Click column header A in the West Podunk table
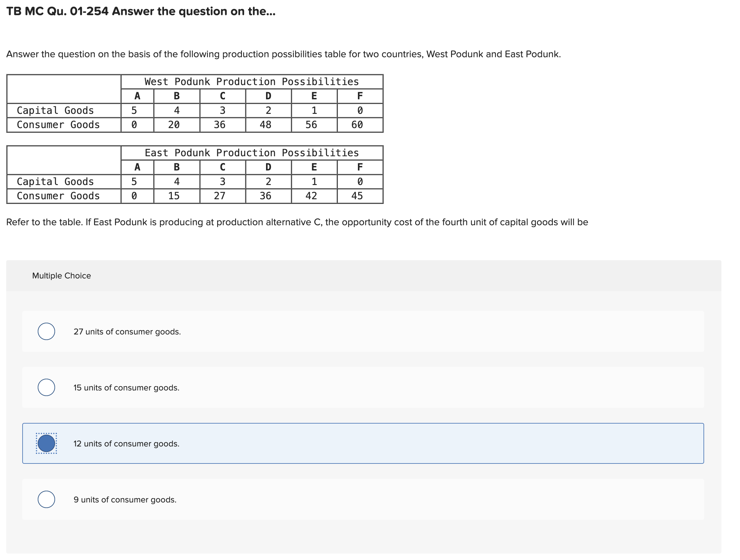The width and height of the screenshot is (740, 560). (x=137, y=96)
